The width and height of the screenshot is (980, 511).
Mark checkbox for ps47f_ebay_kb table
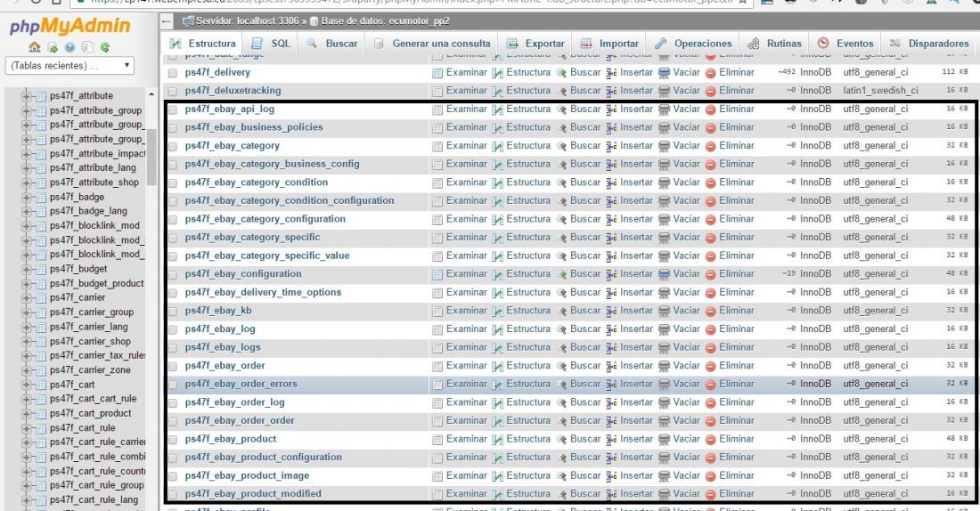[x=173, y=312]
